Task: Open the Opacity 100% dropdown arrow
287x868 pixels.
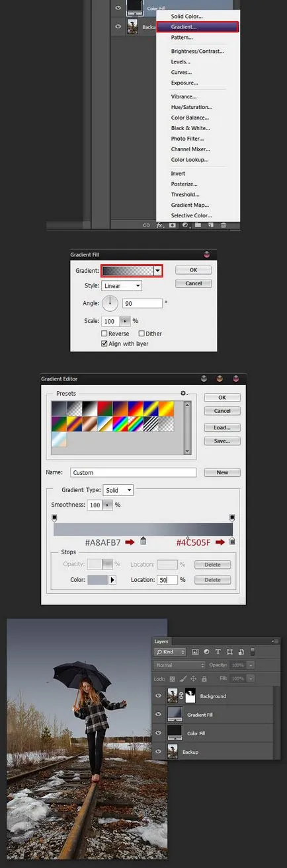Action: [252, 665]
